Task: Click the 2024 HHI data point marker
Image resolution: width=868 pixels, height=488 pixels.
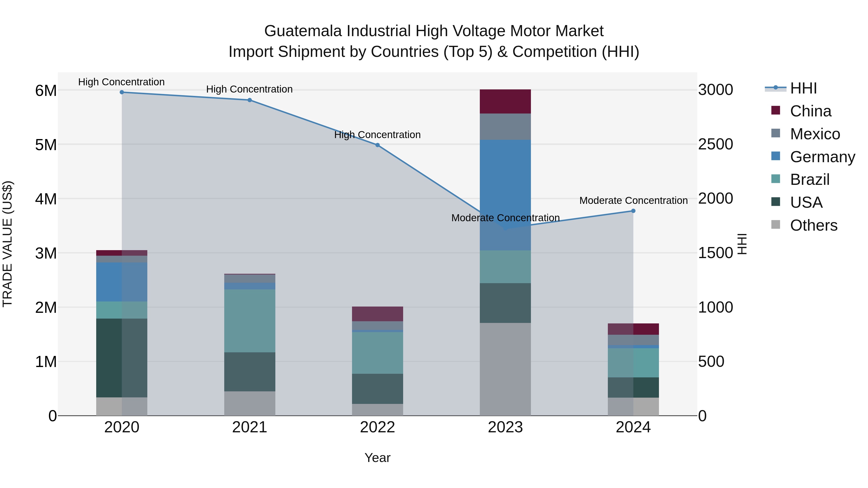Action: 633,211
